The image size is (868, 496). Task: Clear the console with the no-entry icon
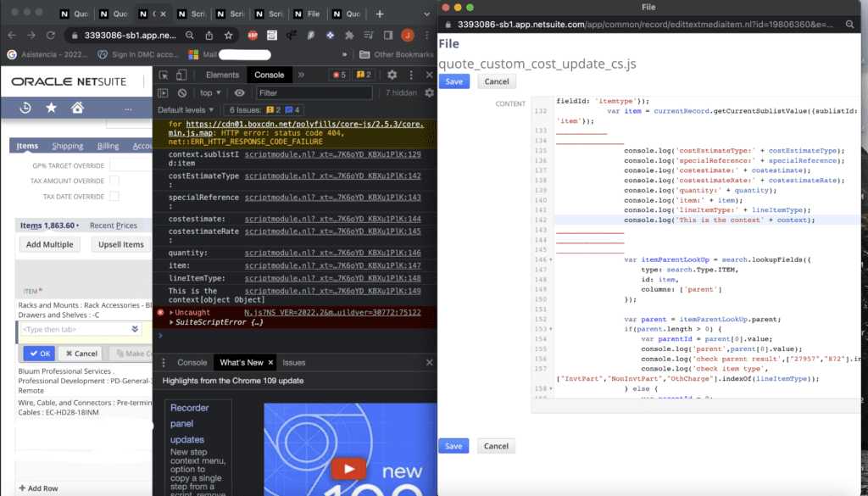(x=182, y=92)
